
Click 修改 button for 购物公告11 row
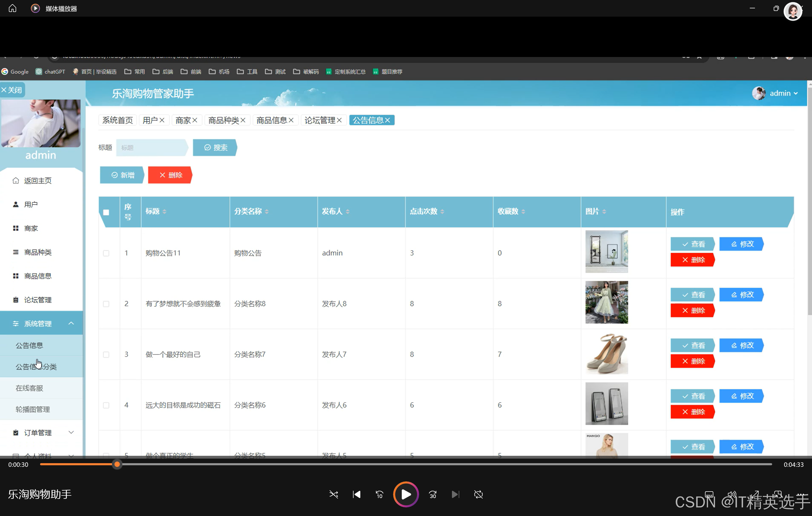(741, 244)
